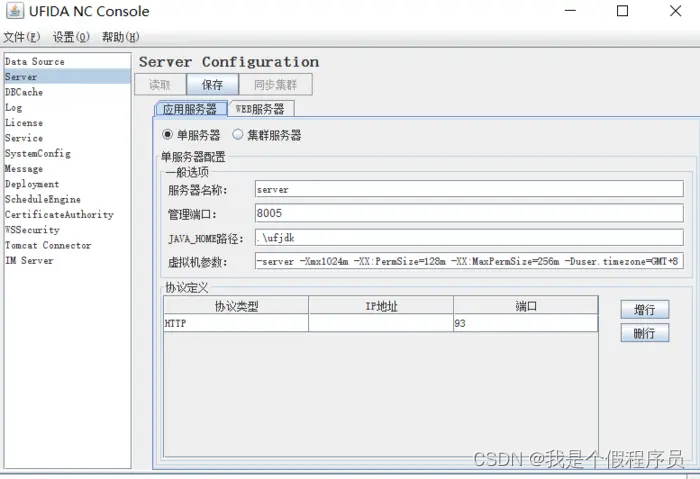Select Service in the left list
This screenshot has width=700, height=479.
coord(67,137)
